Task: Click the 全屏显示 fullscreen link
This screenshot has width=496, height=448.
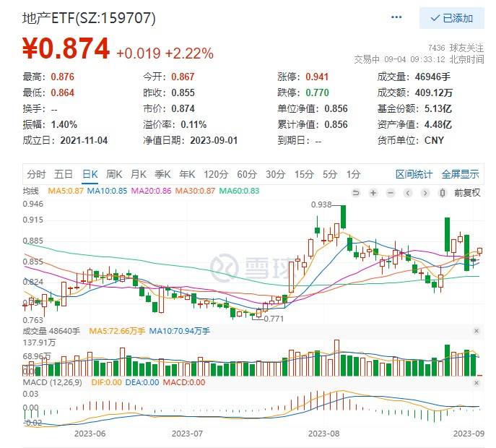Action: tap(460, 174)
